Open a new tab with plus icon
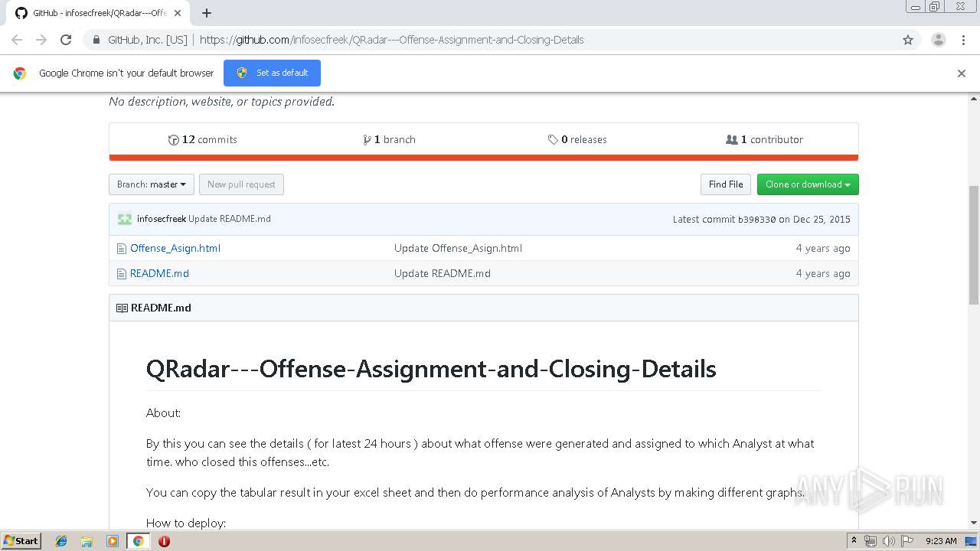 [x=207, y=13]
